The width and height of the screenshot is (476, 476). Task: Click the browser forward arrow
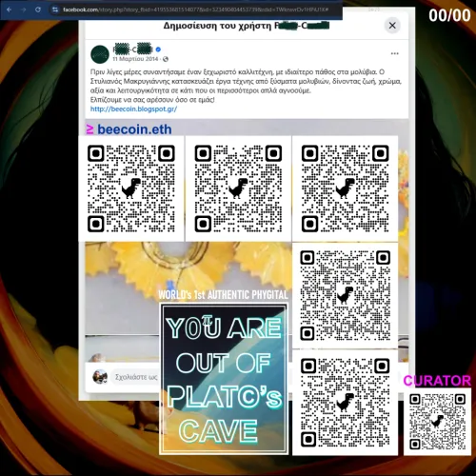(x=24, y=10)
